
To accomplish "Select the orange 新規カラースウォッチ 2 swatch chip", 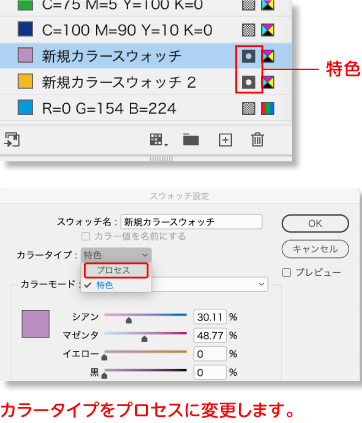I will (x=25, y=81).
